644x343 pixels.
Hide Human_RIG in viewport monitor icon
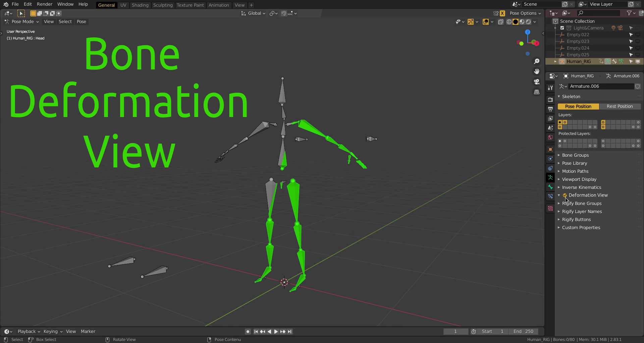point(638,62)
